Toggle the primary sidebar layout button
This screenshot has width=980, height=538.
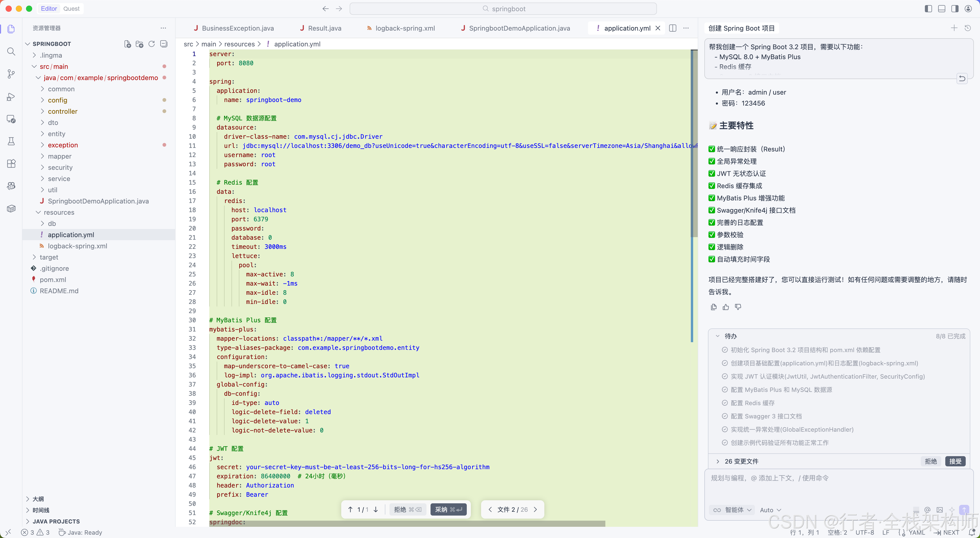point(928,8)
